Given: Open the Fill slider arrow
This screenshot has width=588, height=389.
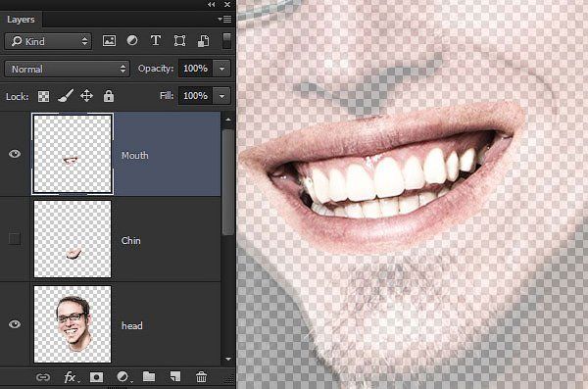Looking at the screenshot, I should pos(222,96).
